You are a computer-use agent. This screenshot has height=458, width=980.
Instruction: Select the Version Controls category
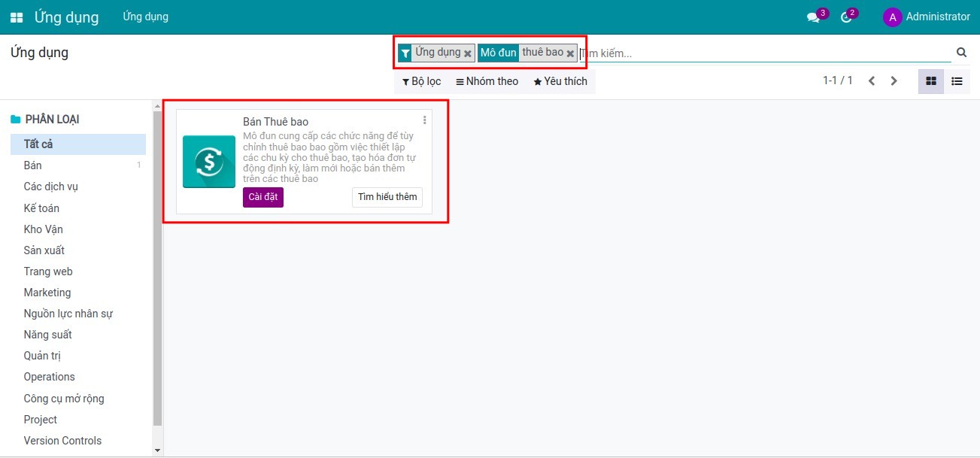[x=78, y=441]
